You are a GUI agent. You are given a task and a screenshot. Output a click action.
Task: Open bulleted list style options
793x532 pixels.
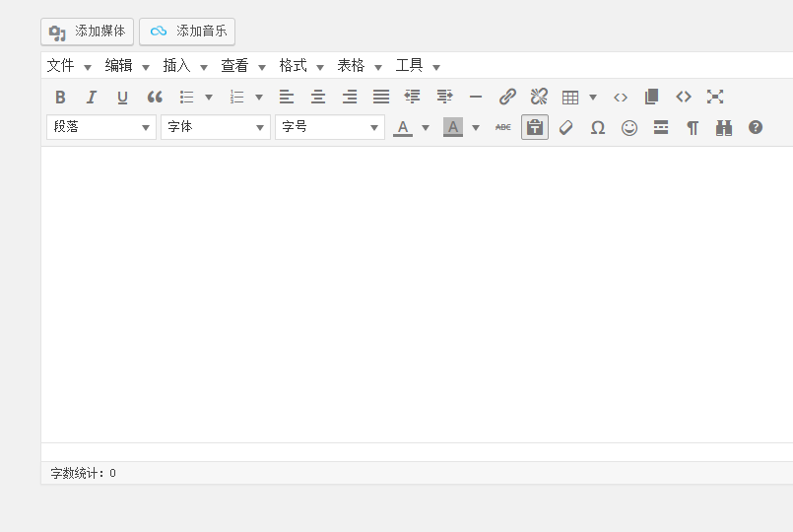coord(209,97)
